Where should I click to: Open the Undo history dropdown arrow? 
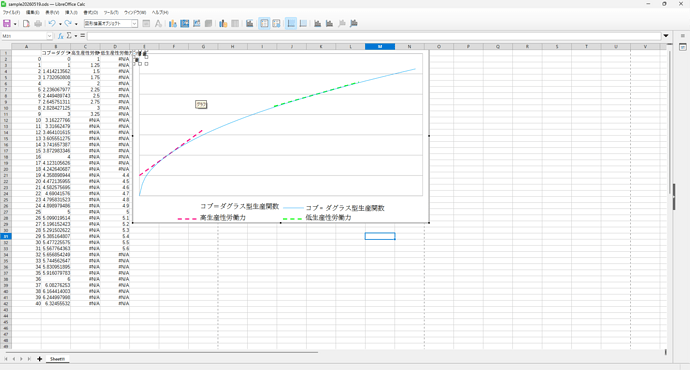60,24
